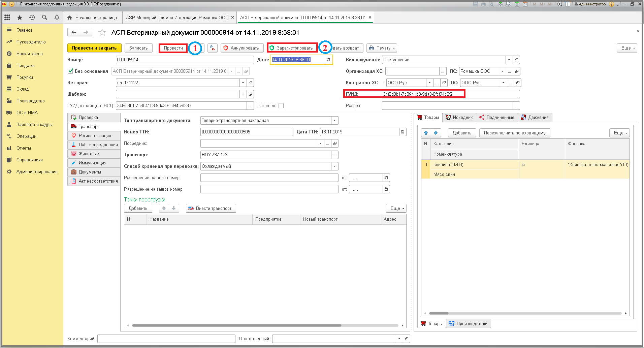Click the search magnifier icon
This screenshot has width=644, height=348.
[44, 17]
